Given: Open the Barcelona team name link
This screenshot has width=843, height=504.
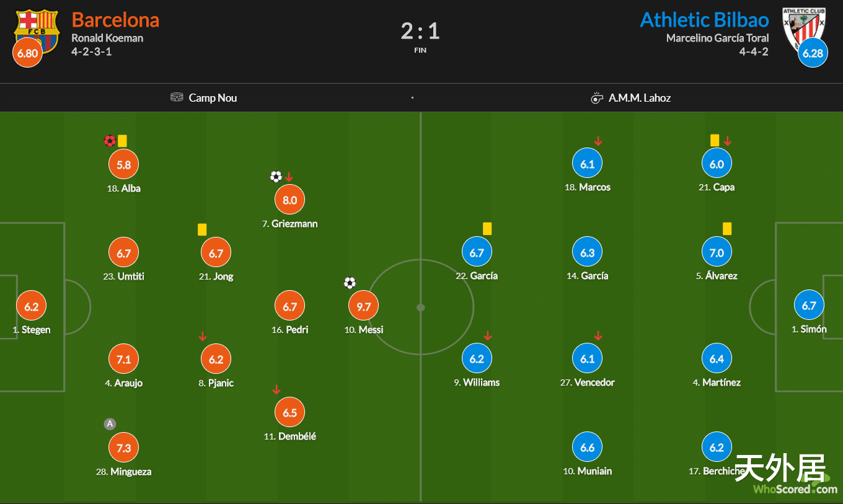Looking at the screenshot, I should click(x=115, y=20).
